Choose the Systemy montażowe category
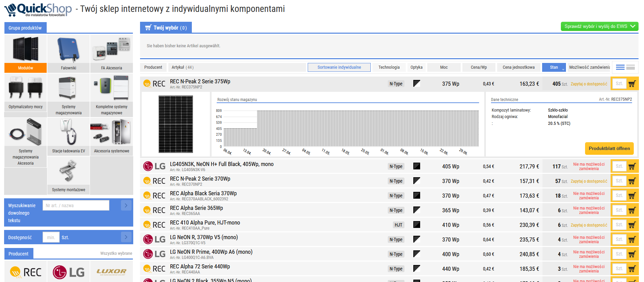Viewport: 644px width, 282px height. pyautogui.click(x=68, y=175)
